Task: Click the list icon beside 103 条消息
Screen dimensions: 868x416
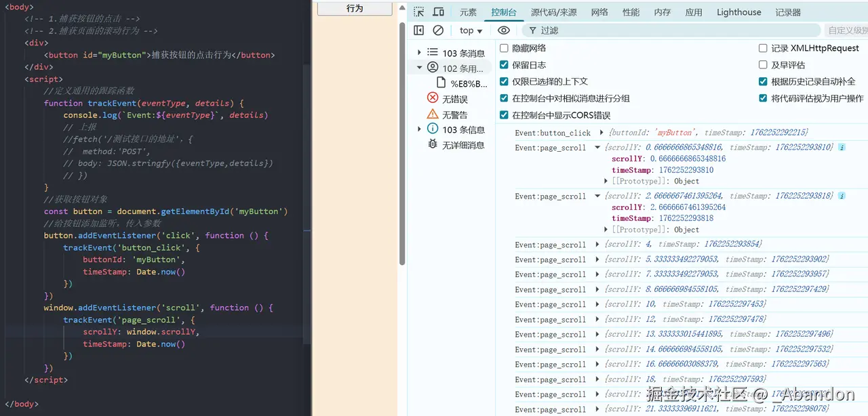Action: pos(432,52)
